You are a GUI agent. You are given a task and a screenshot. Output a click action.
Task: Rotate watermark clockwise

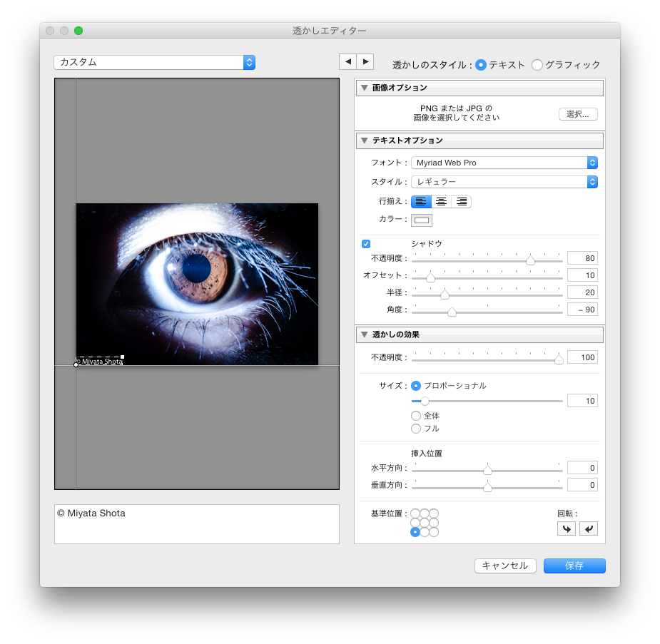(x=589, y=528)
